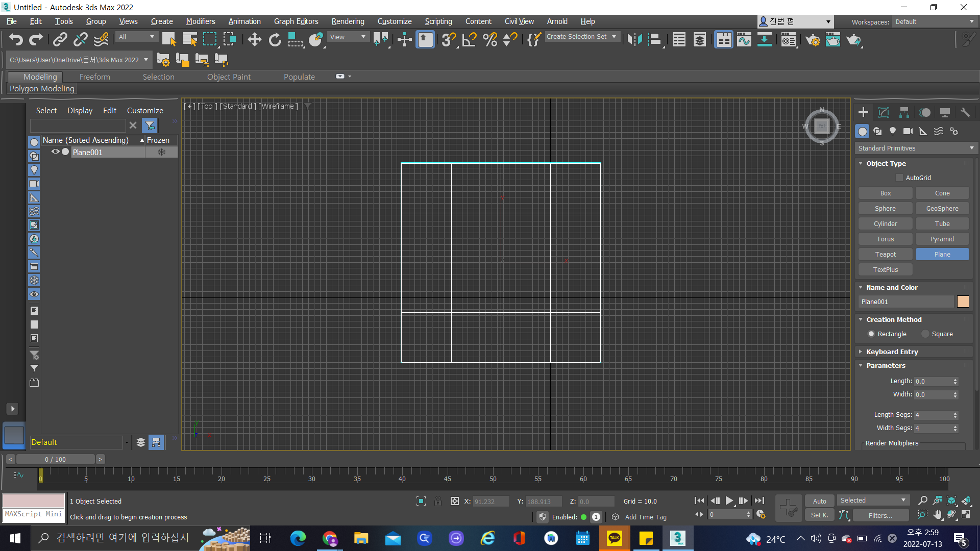Screen dimensions: 980x551
Task: Click the Play Animation button
Action: click(729, 501)
